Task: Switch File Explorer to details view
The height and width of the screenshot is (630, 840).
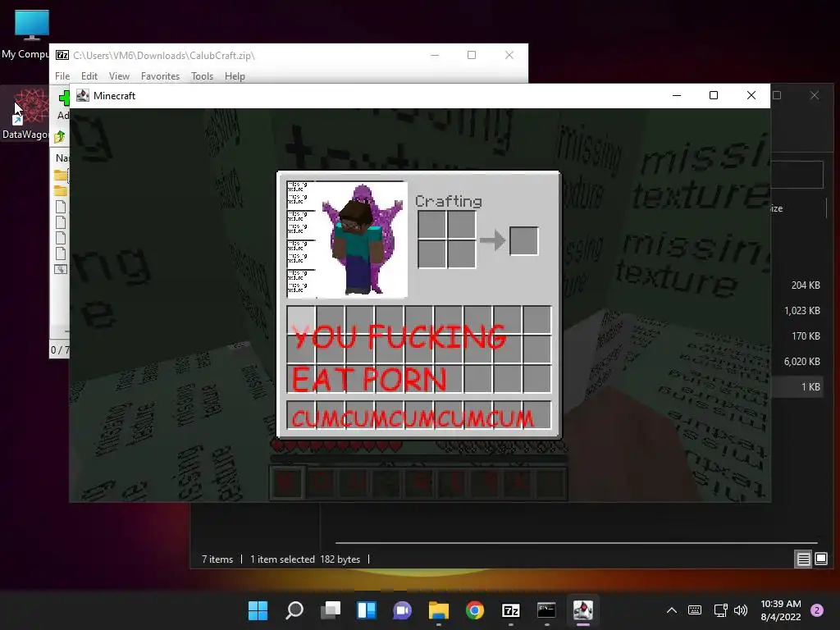Action: tap(803, 559)
